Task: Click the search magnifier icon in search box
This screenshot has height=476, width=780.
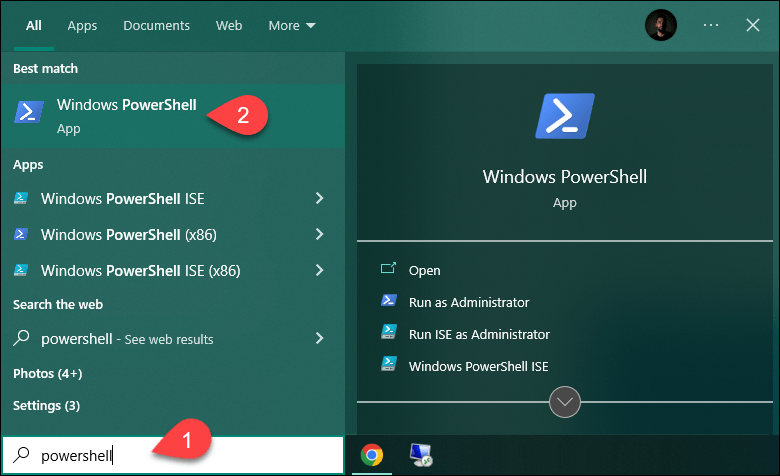Action: (x=21, y=455)
